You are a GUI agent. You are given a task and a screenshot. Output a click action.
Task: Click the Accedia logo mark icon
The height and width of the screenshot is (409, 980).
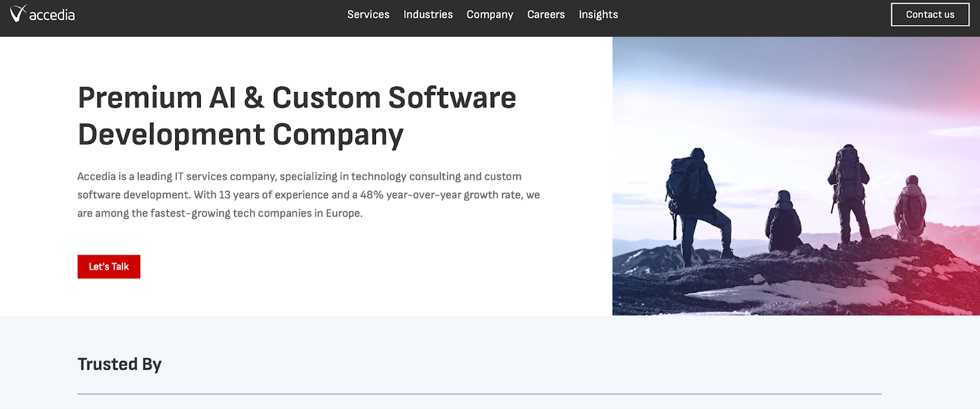[x=18, y=13]
